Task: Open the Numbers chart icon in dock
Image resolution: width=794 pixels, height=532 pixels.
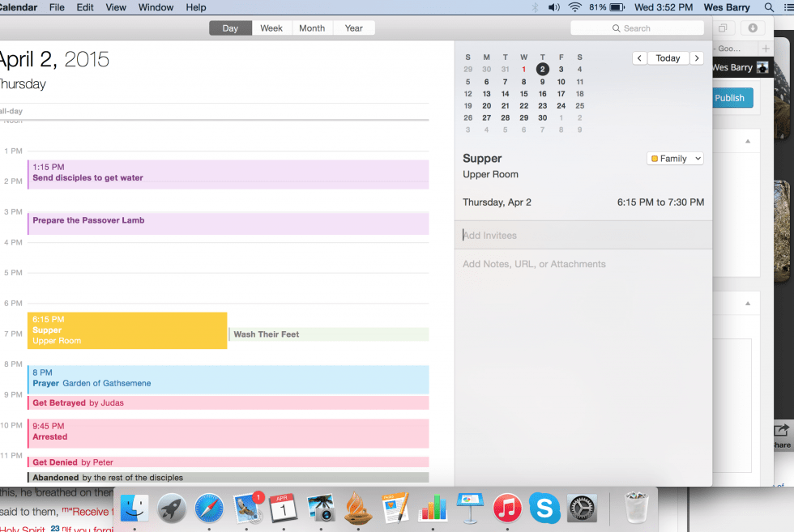Action: click(x=433, y=509)
